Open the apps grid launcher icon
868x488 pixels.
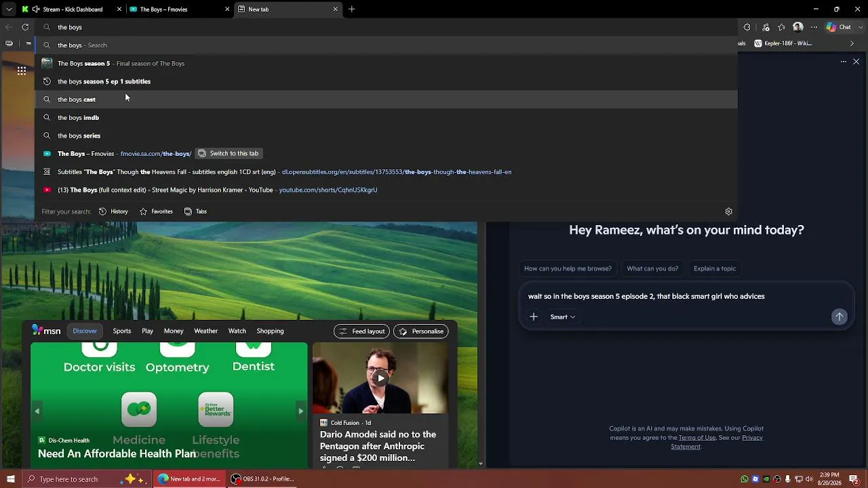pos(22,70)
